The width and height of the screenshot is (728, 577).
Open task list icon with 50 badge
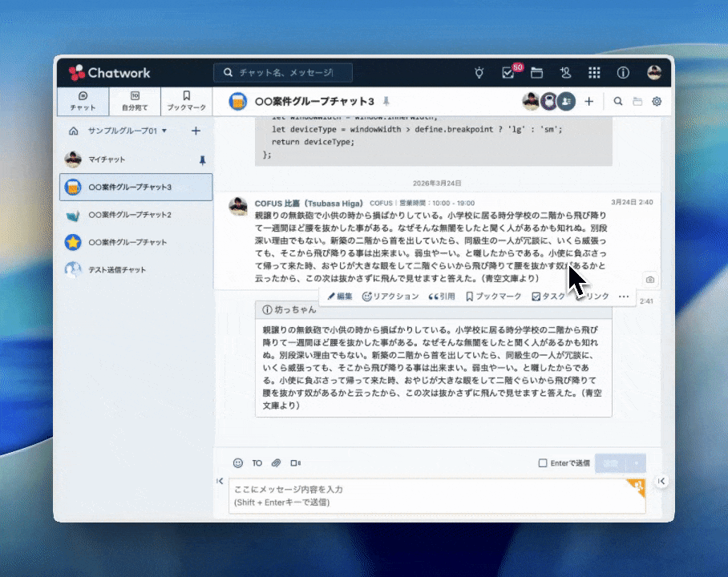508,73
